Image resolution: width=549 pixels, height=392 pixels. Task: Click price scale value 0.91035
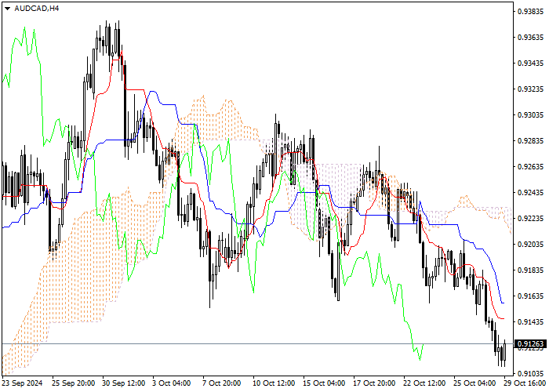tap(530, 373)
